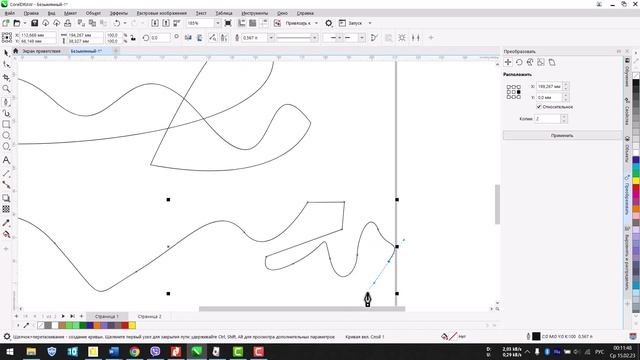The width and height of the screenshot is (640, 360).
Task: Increase the Копии count stepper
Action: pos(564,116)
